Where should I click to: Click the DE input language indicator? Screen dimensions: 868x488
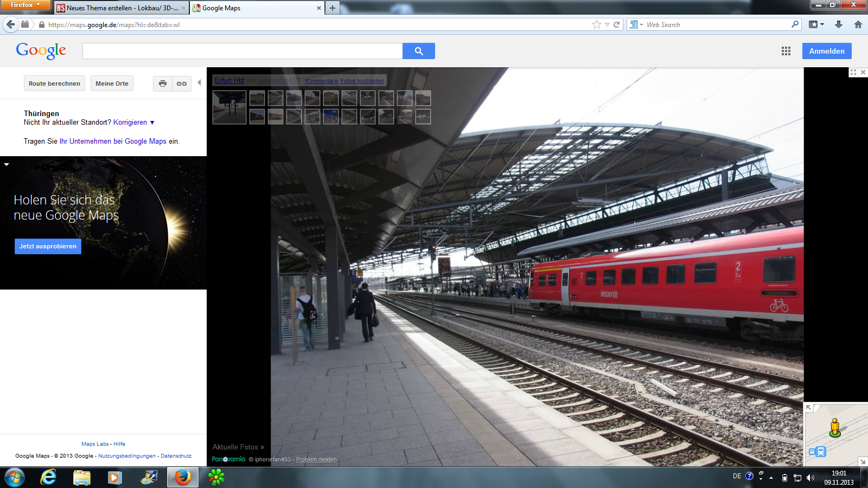point(737,476)
